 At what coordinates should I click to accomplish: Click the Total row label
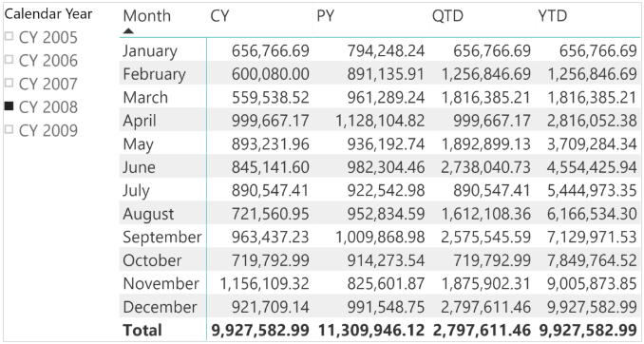click(142, 330)
